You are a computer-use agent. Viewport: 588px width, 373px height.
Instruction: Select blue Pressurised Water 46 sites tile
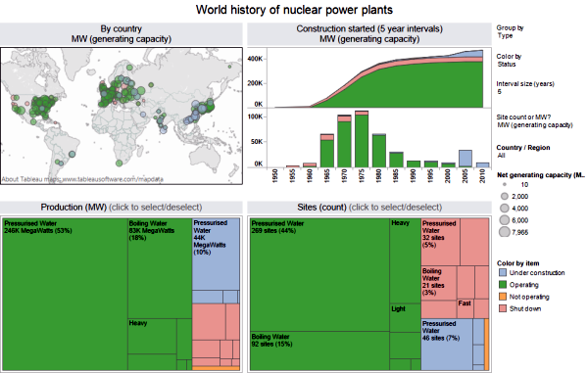[x=447, y=345]
